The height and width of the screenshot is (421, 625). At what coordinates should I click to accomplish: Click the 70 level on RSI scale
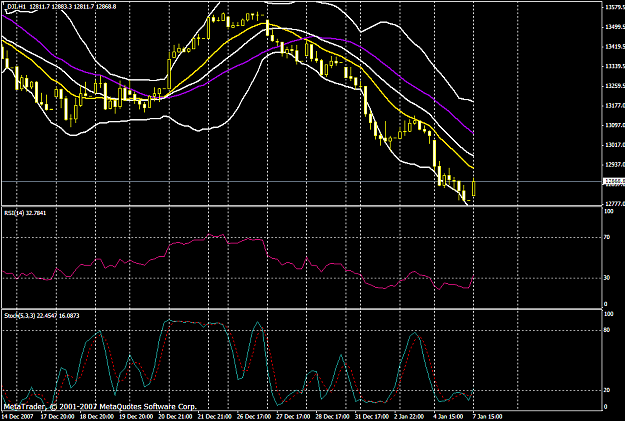tap(607, 237)
